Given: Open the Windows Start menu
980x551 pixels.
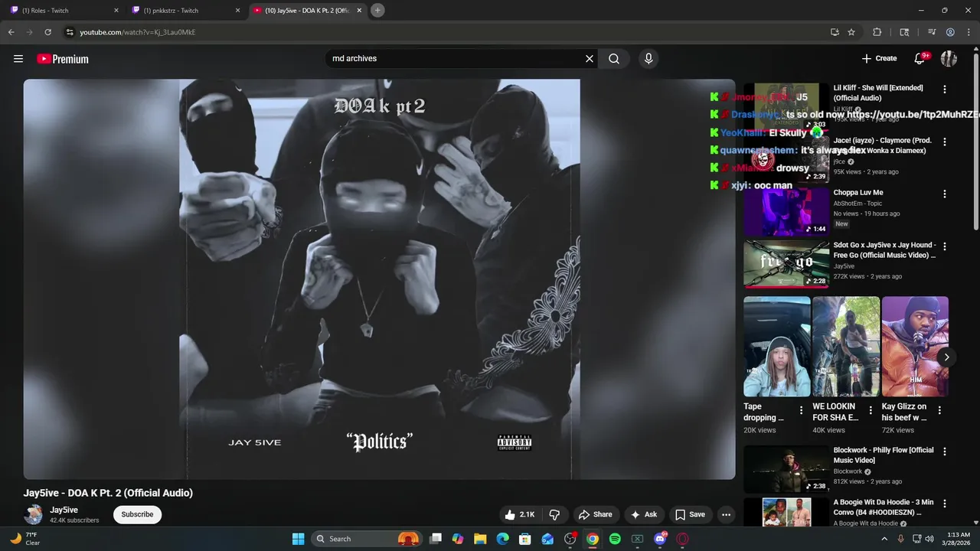Looking at the screenshot, I should tap(298, 539).
